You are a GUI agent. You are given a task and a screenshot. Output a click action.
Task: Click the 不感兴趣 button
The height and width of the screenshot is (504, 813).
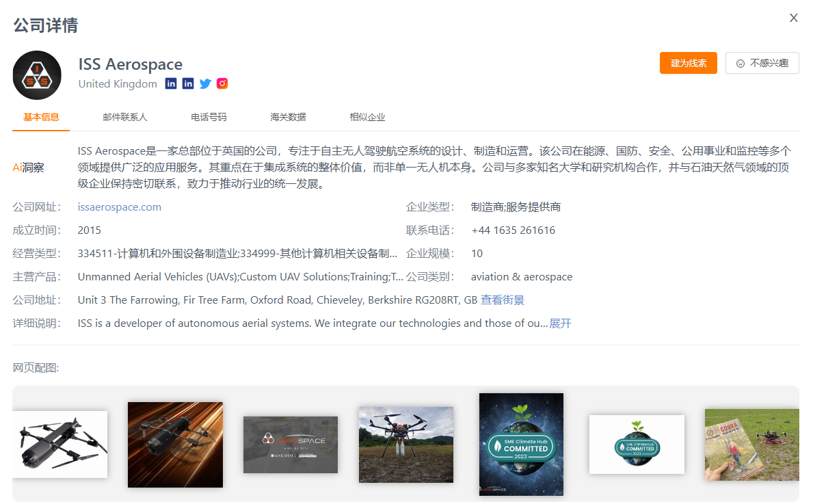tap(762, 63)
